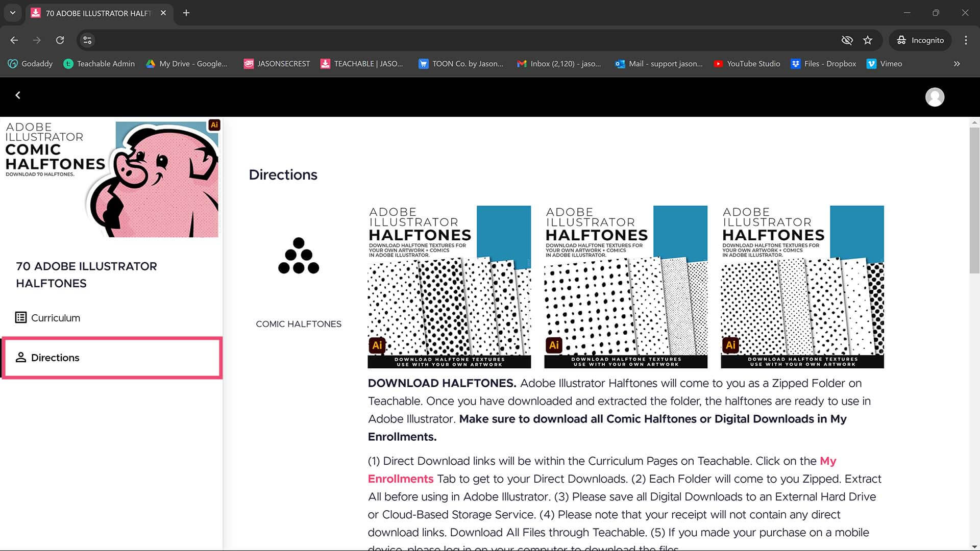Open a new tab with the plus button
The width and height of the screenshot is (980, 551).
point(186,13)
